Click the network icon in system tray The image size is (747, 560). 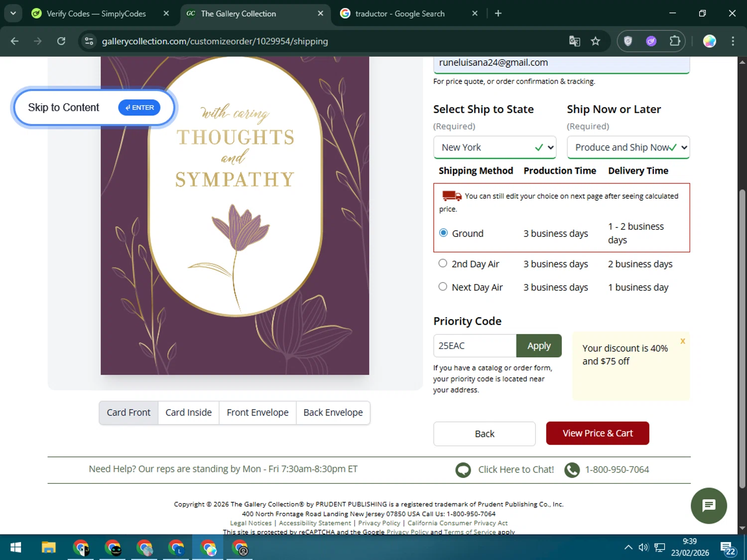[660, 548]
